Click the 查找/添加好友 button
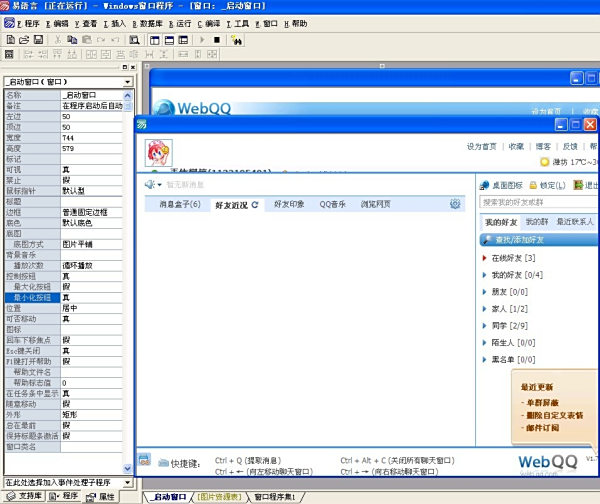Screen dimensions: 600x504 tap(538, 240)
